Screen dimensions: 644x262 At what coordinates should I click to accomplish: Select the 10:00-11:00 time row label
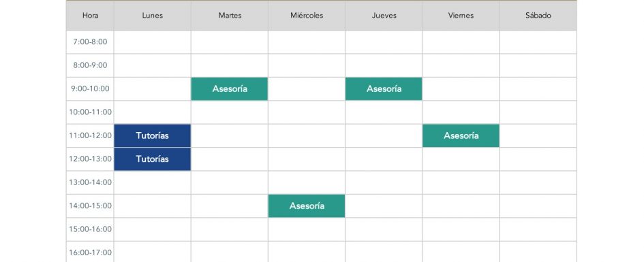point(90,112)
